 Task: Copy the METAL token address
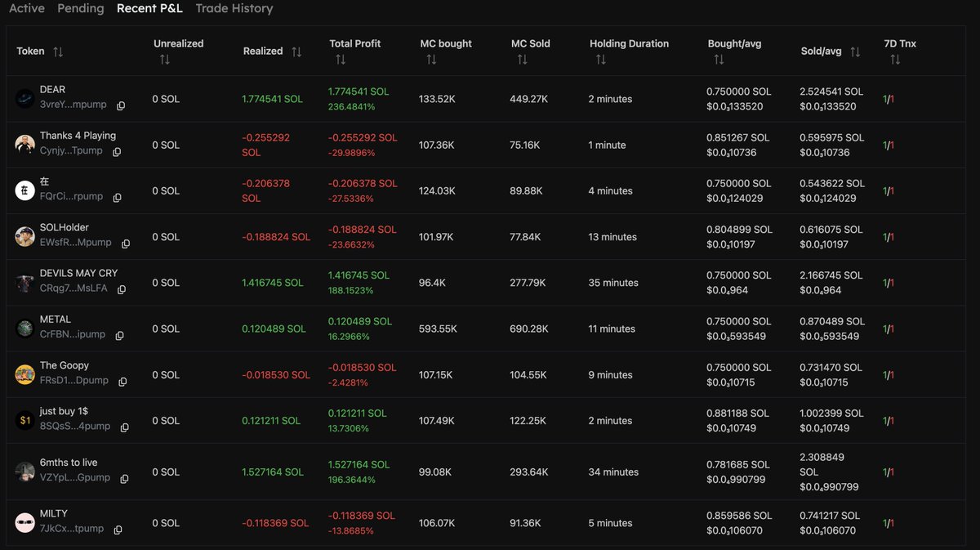119,336
